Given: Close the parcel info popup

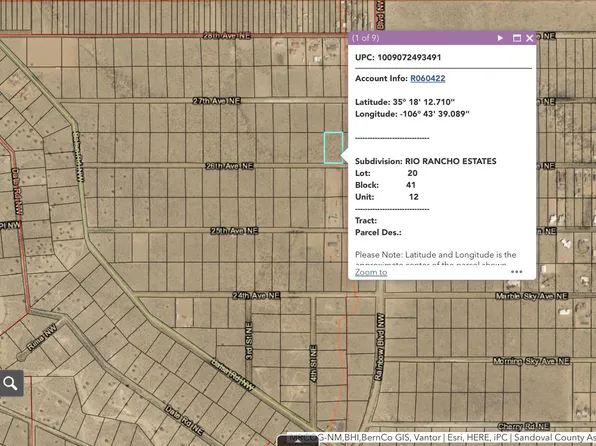Looking at the screenshot, I should tap(529, 38).
